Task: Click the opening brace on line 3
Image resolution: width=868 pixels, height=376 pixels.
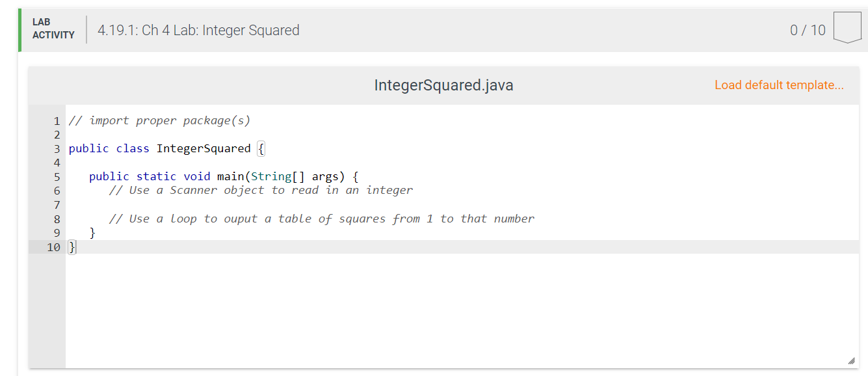Action: click(x=261, y=148)
